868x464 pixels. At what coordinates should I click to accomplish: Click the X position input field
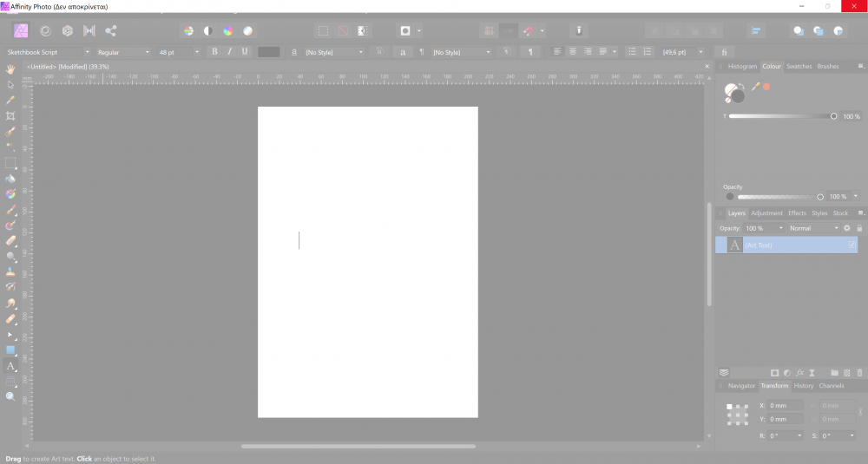(x=787, y=406)
